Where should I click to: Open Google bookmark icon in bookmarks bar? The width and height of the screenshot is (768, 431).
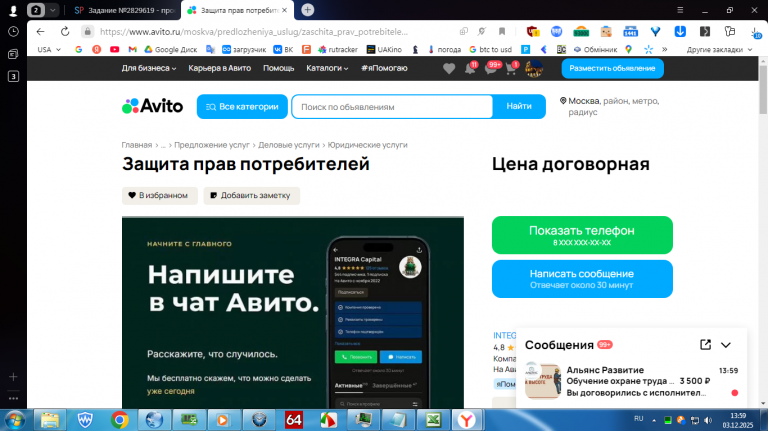click(78, 49)
